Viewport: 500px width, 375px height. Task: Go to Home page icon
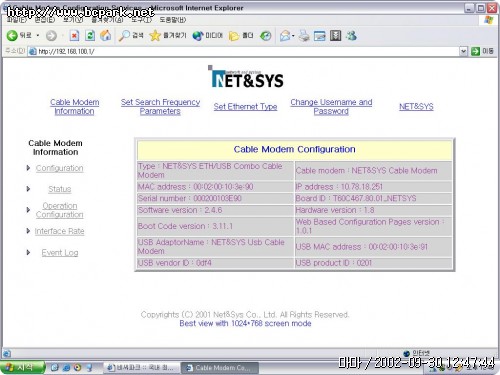106,35
